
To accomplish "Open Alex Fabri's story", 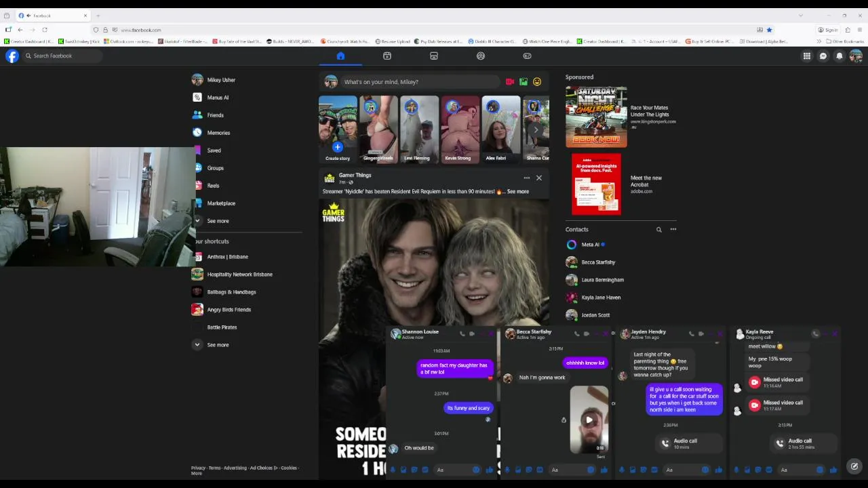I will pos(500,129).
